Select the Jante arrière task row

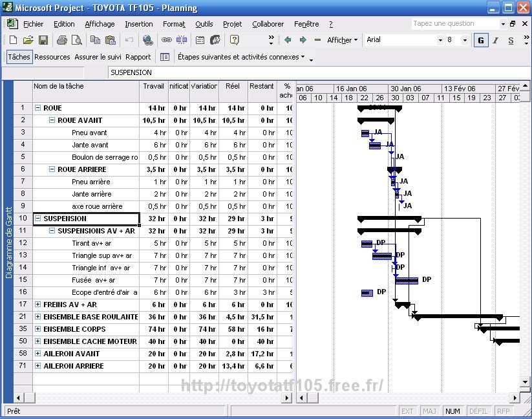click(x=154, y=194)
